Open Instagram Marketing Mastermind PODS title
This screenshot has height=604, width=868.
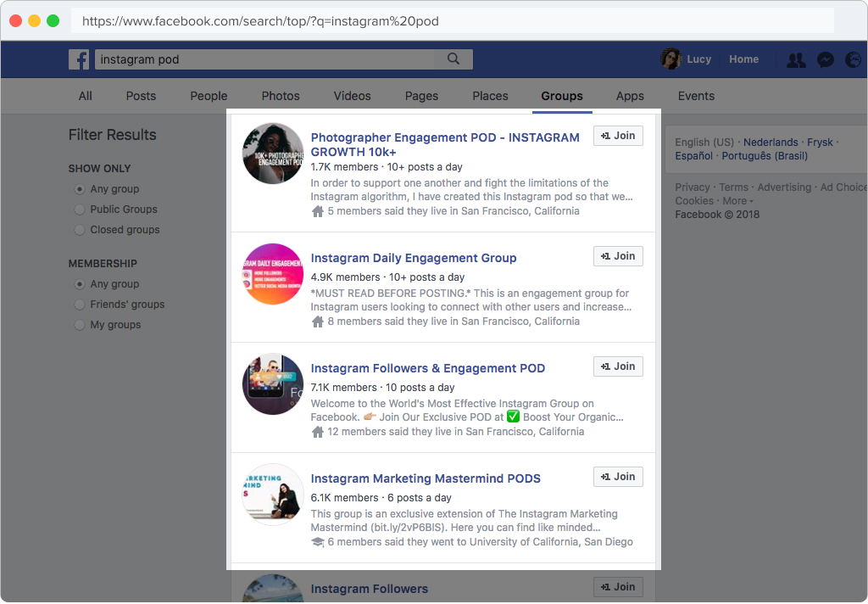(426, 478)
